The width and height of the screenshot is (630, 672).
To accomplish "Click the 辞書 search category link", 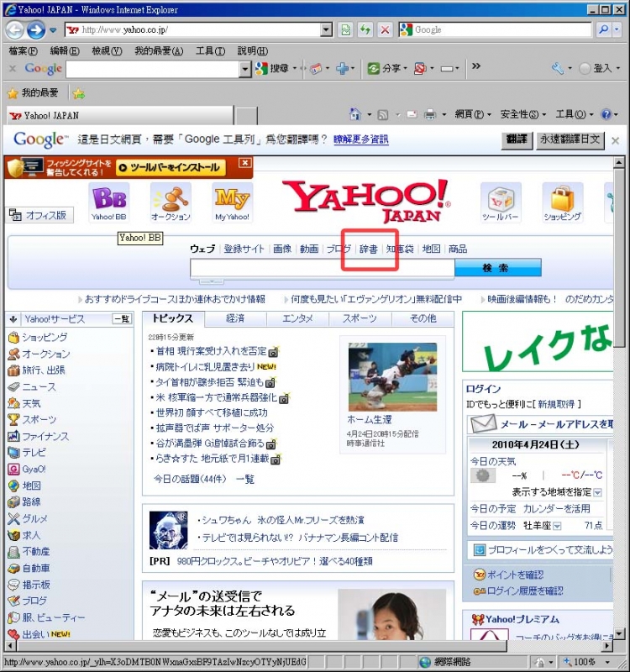I will click(x=368, y=249).
